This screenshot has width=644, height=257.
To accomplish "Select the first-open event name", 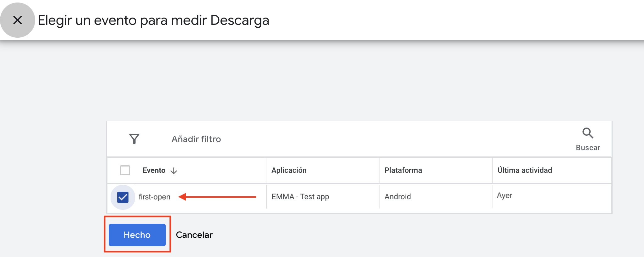I will 155,197.
